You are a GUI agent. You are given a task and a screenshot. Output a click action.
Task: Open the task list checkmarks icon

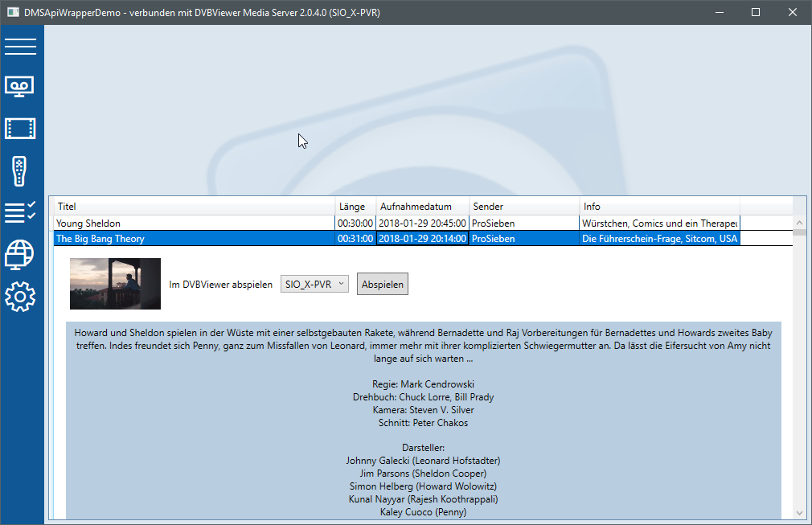[x=21, y=212]
